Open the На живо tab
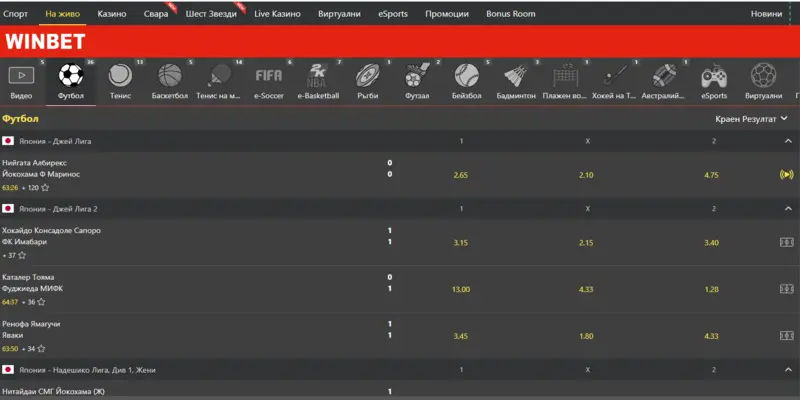 pyautogui.click(x=63, y=14)
